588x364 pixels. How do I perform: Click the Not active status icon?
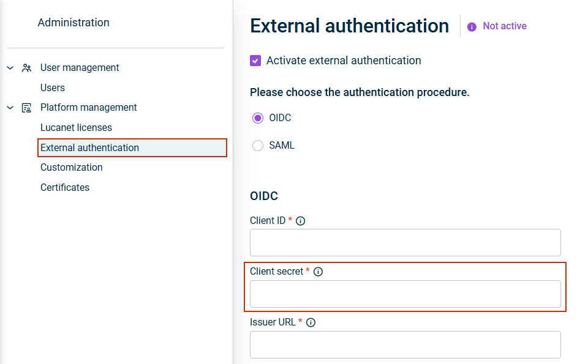(472, 27)
